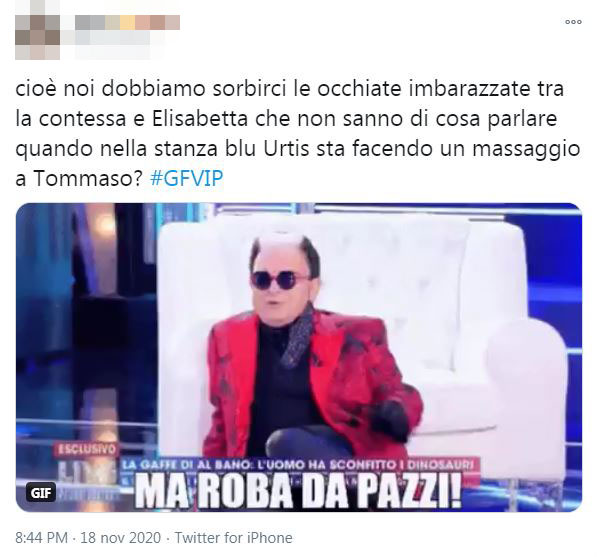The width and height of the screenshot is (597, 557).
Task: Open the Twitter for iPhone source link
Action: click(233, 538)
